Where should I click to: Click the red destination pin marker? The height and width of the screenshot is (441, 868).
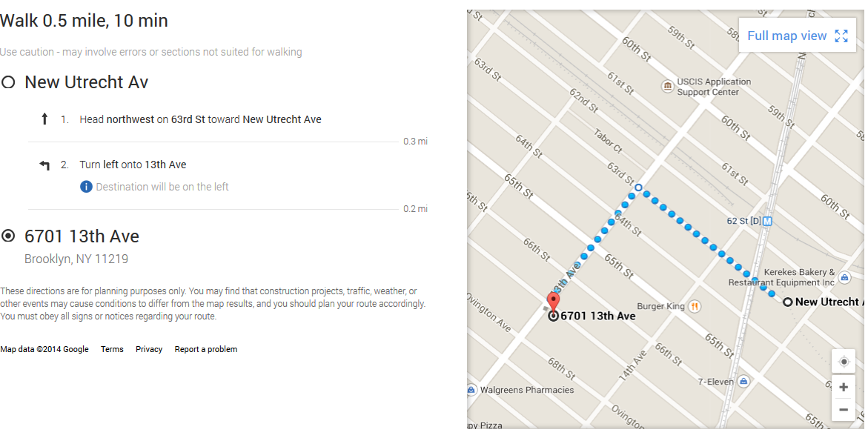[553, 301]
